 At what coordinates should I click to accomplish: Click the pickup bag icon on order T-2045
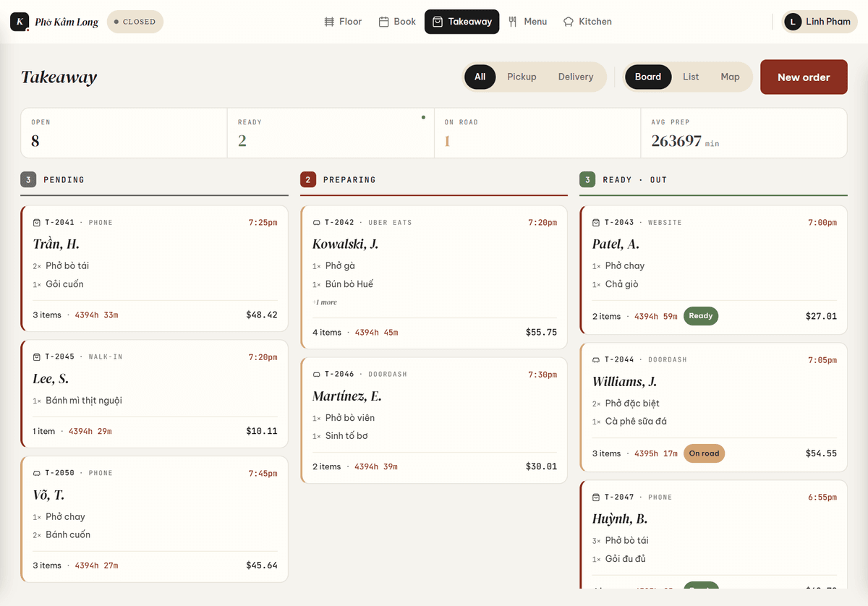point(37,357)
